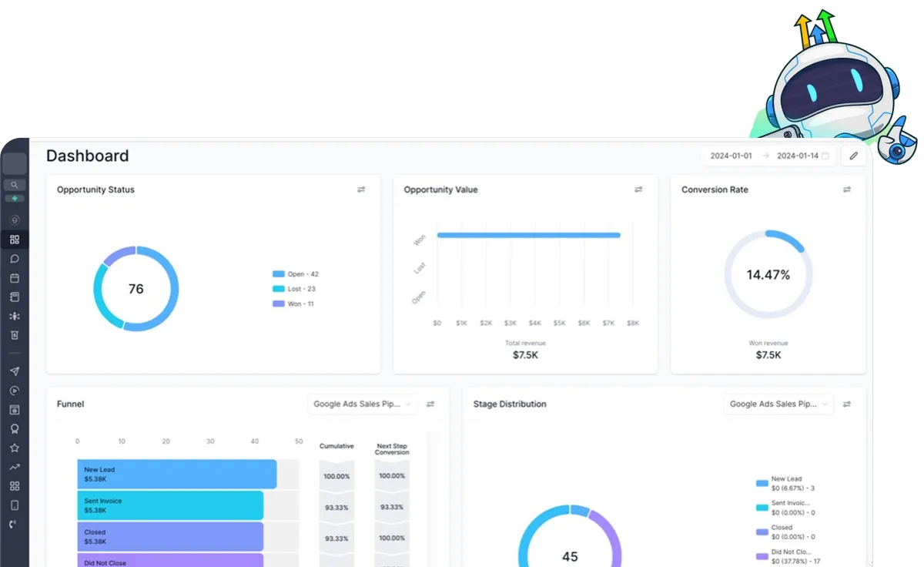Open the Reputation star icon
Screen dimensions: 924x567
pos(14,448)
